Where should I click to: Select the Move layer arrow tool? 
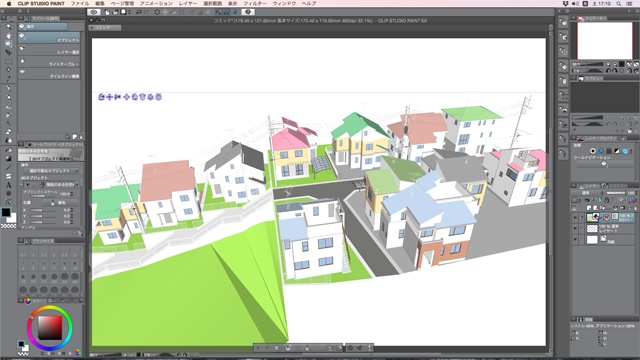click(x=8, y=52)
